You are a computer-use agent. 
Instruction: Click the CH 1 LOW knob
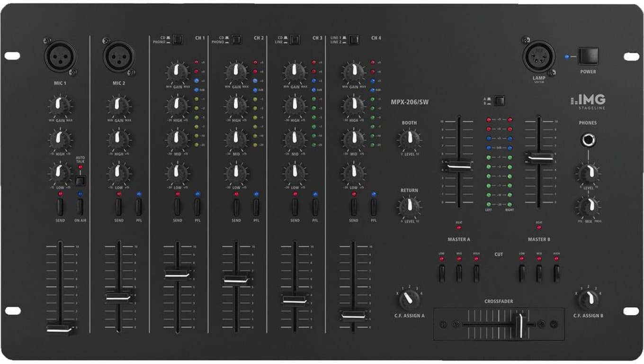(177, 173)
